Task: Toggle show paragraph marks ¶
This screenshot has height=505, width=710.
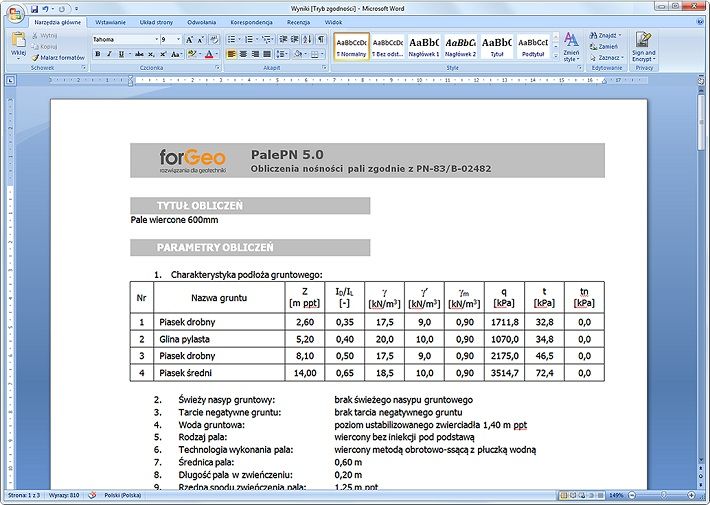Action: [321, 39]
